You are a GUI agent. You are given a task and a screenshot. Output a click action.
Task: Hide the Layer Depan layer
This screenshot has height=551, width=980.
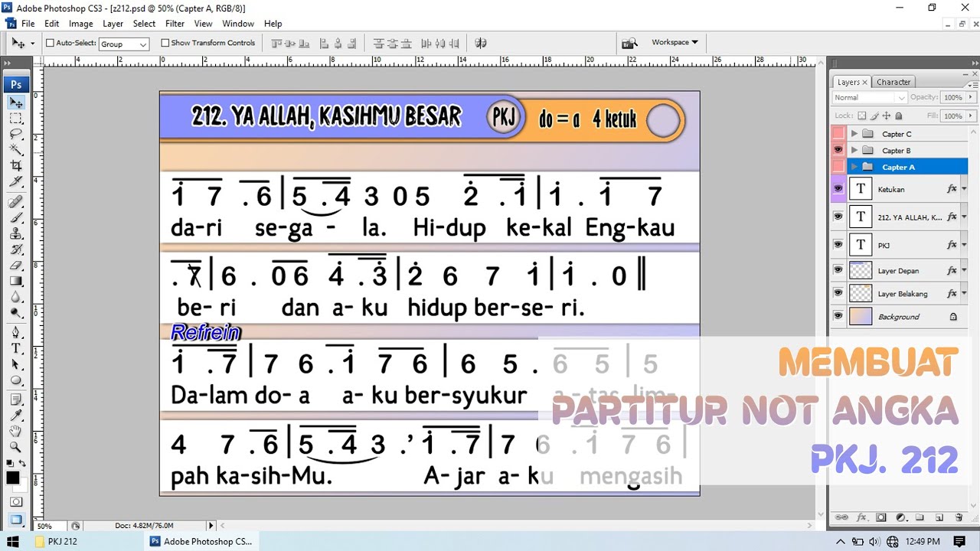(838, 270)
